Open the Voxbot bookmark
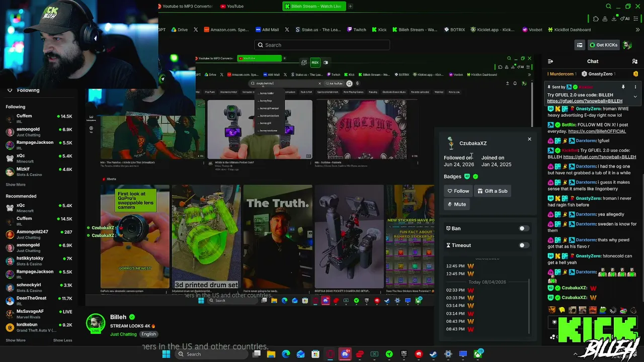The image size is (644, 362). click(x=532, y=30)
